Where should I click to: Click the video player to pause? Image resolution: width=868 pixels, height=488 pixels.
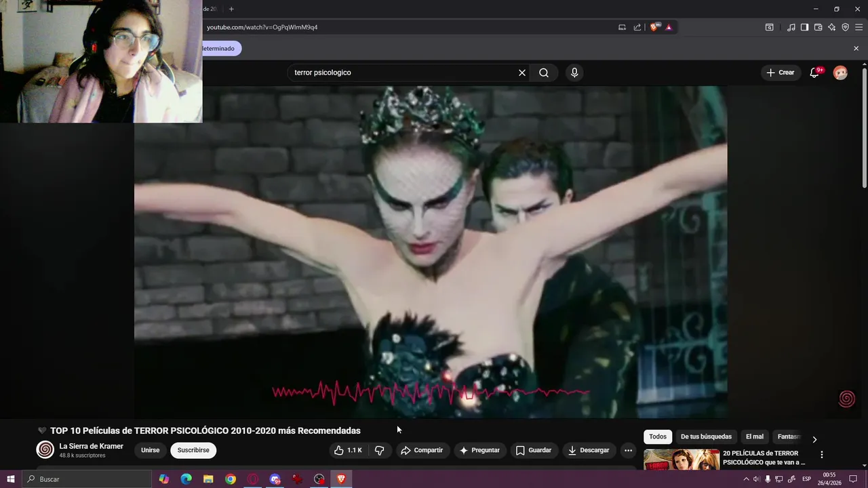(x=431, y=251)
